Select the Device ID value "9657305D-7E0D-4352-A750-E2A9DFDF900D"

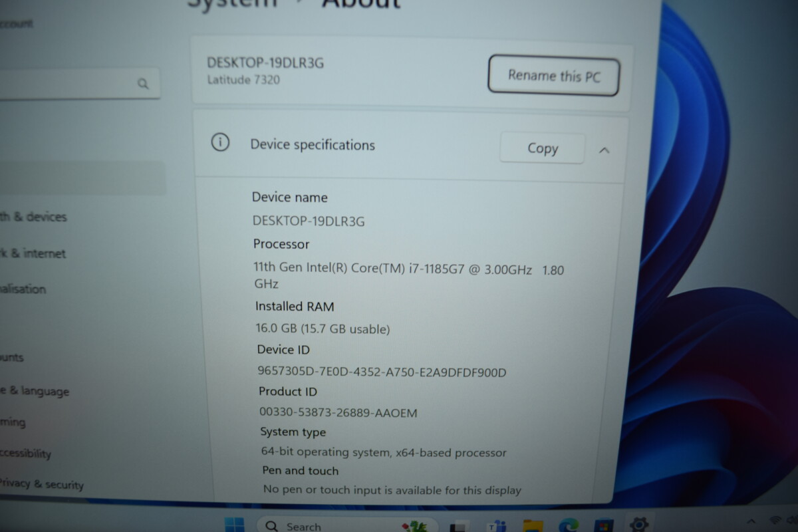tap(382, 372)
